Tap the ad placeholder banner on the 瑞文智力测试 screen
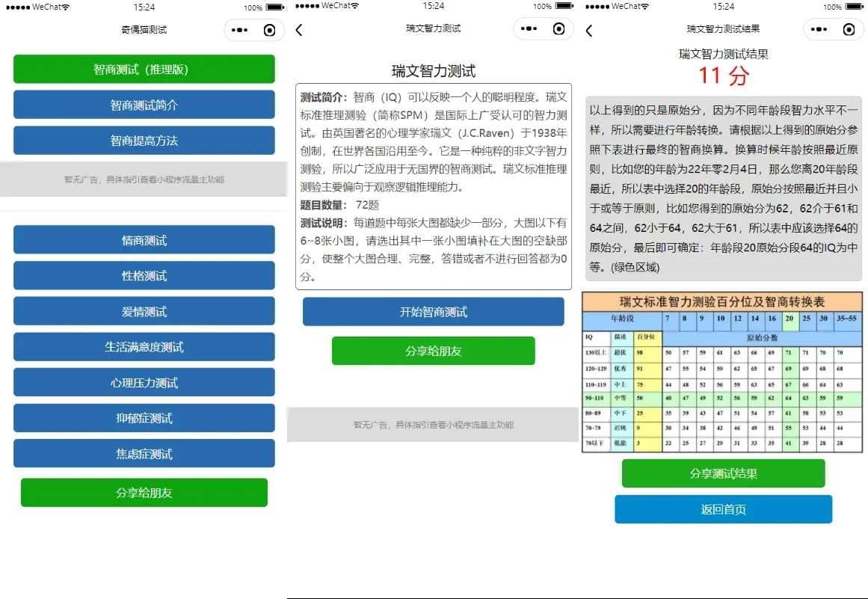This screenshot has width=868, height=599. point(434,425)
